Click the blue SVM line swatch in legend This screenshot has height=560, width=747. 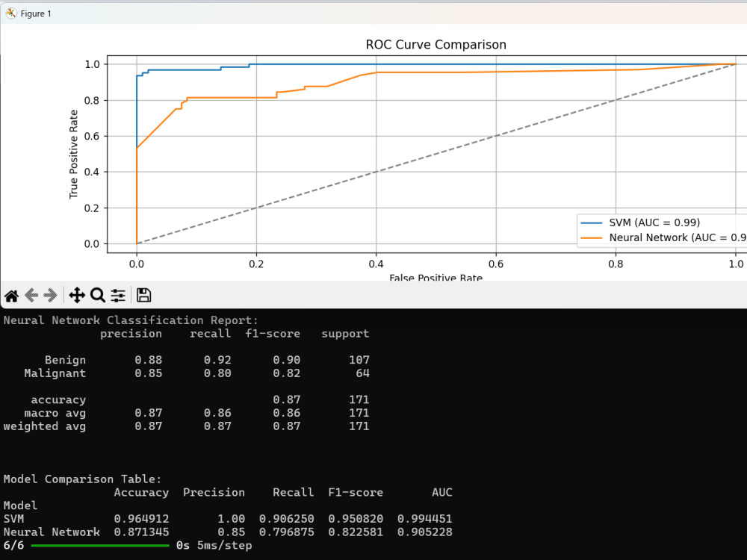click(591, 223)
